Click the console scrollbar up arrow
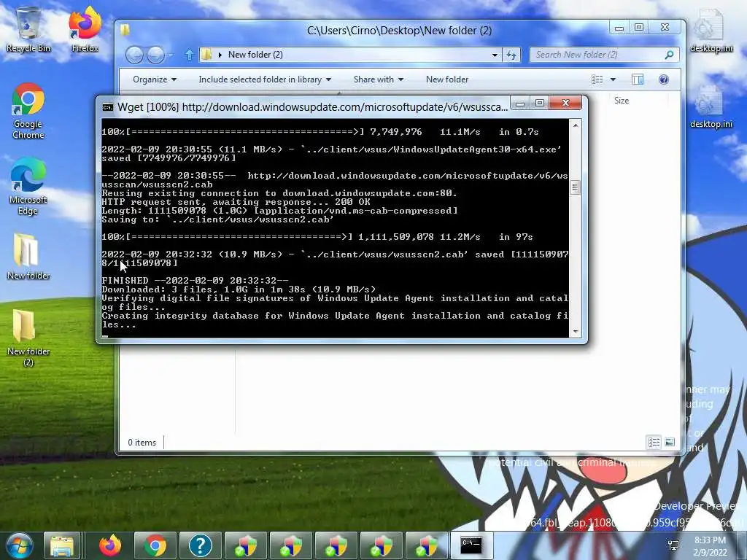Screen dimensions: 747x560 [x=576, y=125]
